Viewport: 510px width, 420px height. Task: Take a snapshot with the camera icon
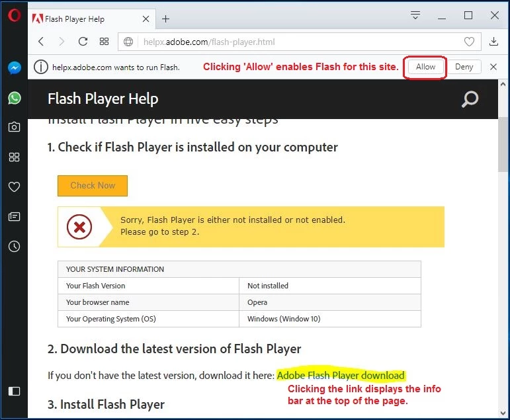click(x=14, y=127)
